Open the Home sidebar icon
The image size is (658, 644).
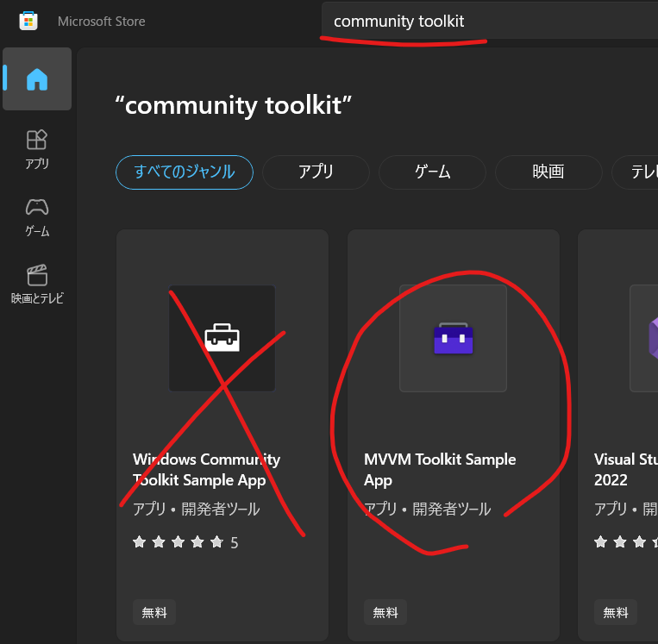click(x=37, y=78)
